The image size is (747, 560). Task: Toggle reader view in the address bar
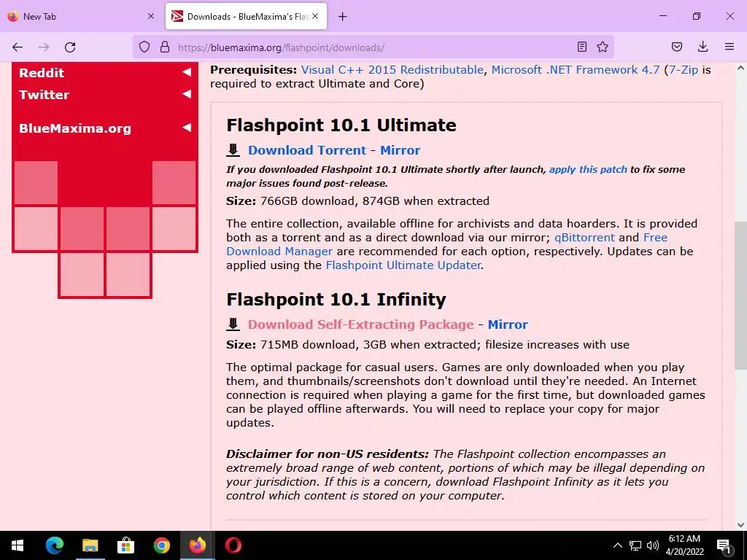[x=581, y=47]
